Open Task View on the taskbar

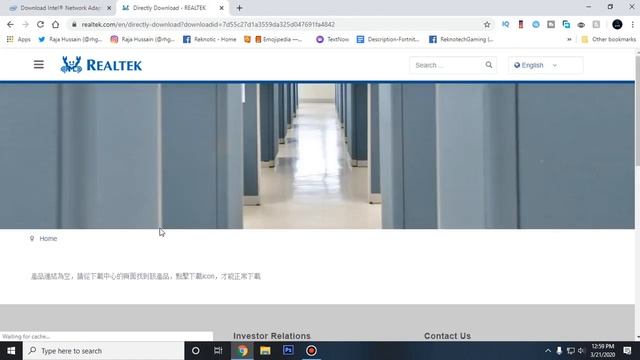click(x=218, y=351)
